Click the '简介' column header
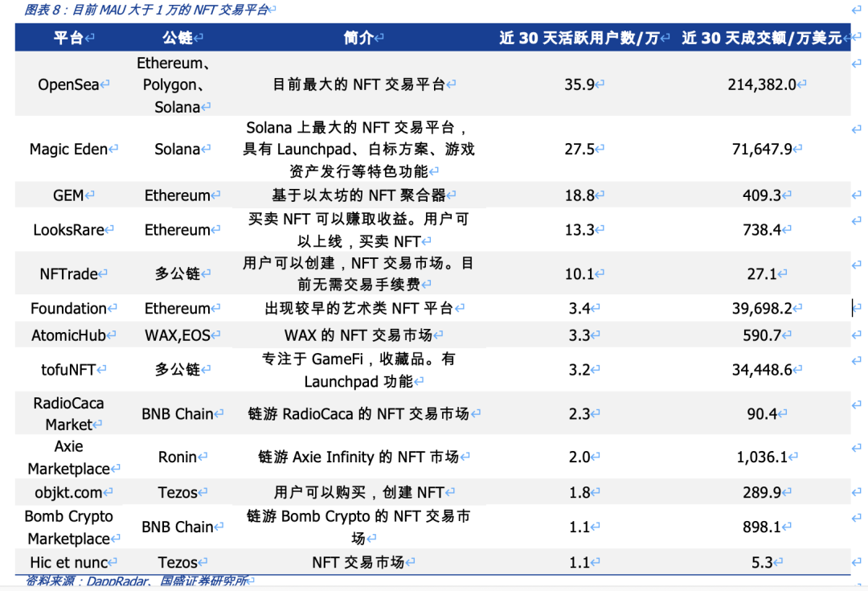The height and width of the screenshot is (591, 868). (x=358, y=38)
